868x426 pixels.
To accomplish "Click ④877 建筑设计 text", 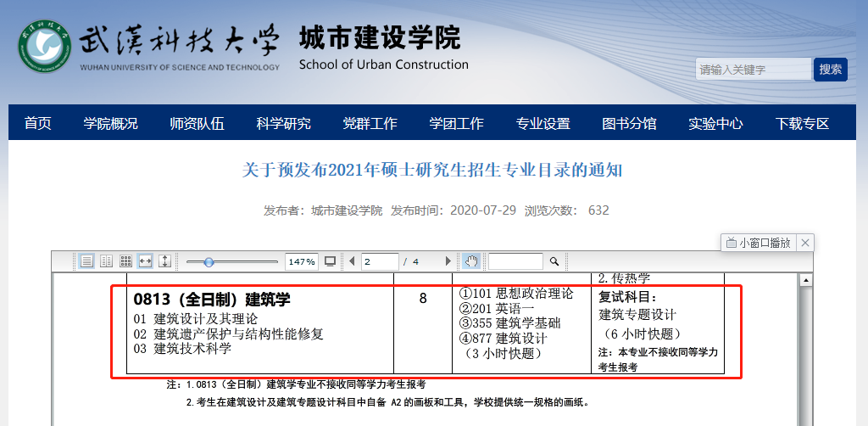I will pyautogui.click(x=503, y=339).
